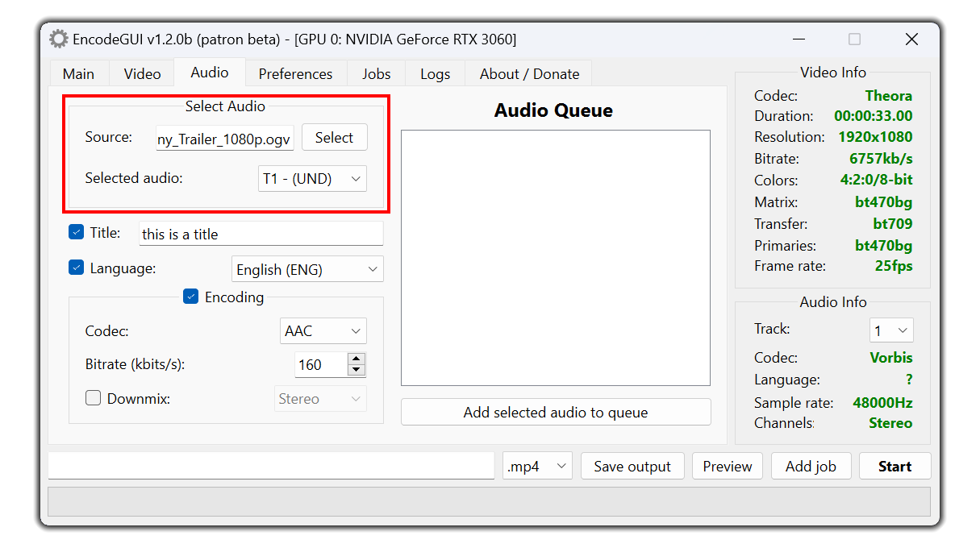Open the Selected audio T1 - (UND) dropdown

pos(312,179)
